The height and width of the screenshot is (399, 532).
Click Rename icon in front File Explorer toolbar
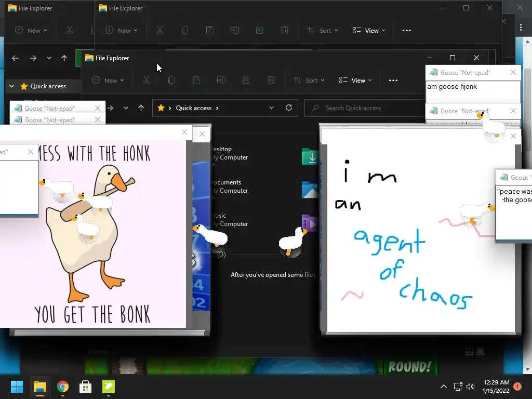[221, 81]
